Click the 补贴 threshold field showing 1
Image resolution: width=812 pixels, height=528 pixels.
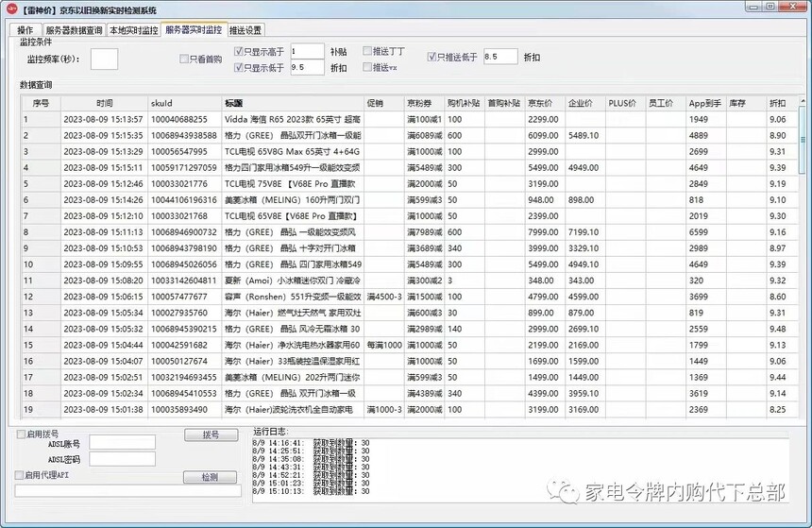(x=307, y=51)
